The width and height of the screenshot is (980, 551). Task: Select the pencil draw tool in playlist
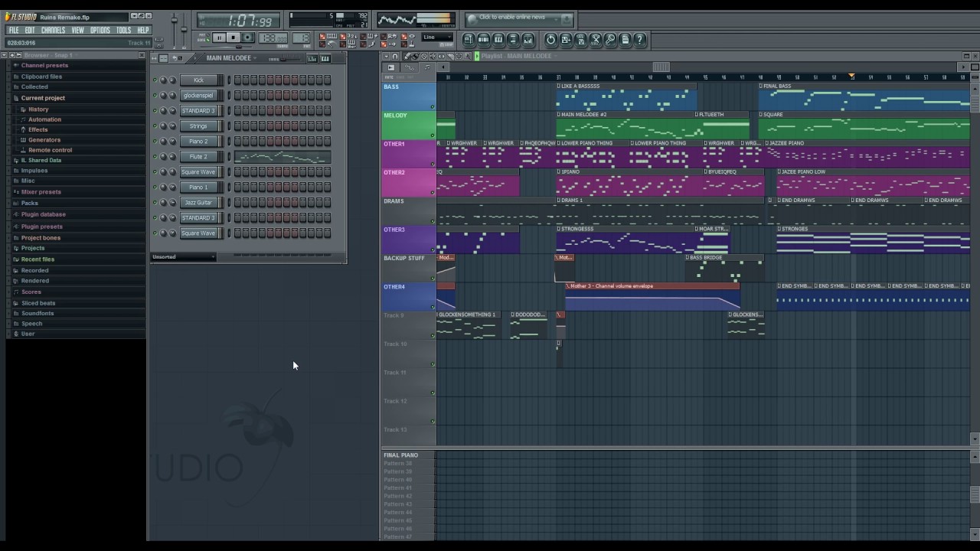[x=407, y=57]
